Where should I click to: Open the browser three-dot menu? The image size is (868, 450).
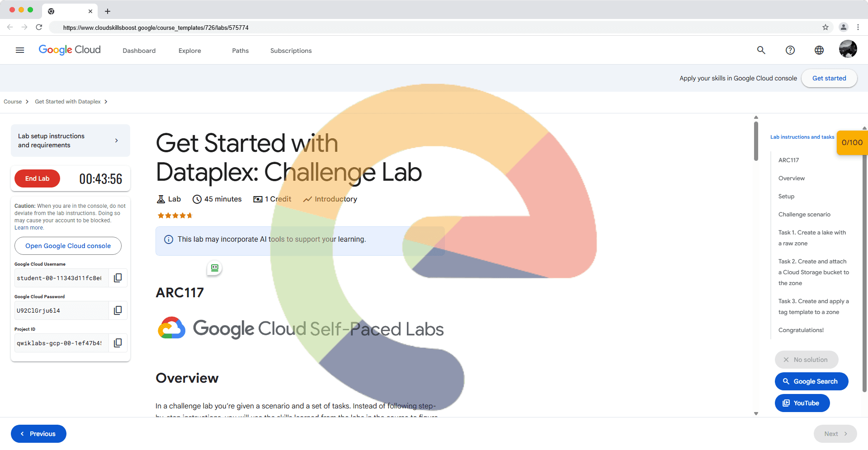tap(858, 28)
